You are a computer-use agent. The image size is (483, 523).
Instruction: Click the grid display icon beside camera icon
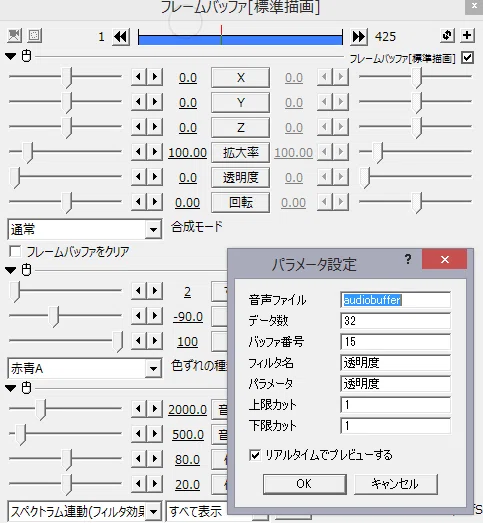tap(34, 35)
